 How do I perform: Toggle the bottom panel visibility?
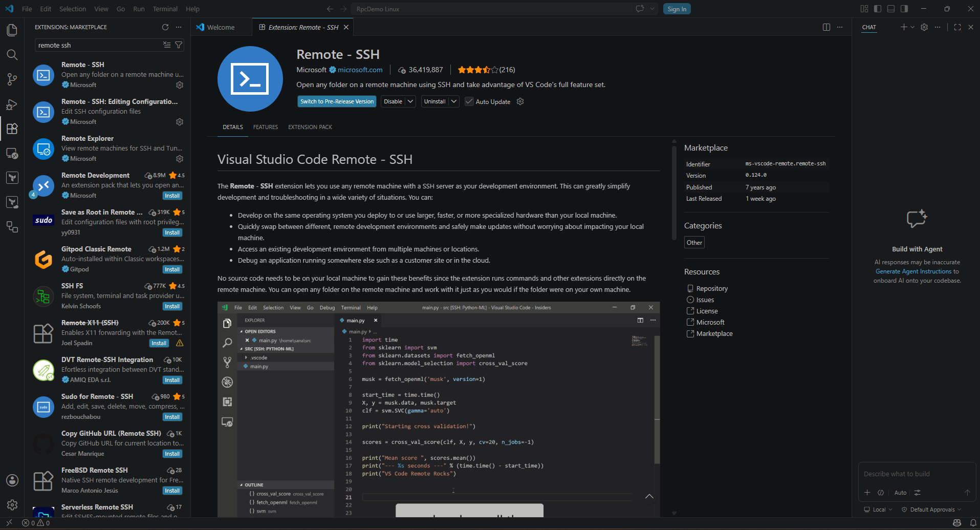(891, 9)
